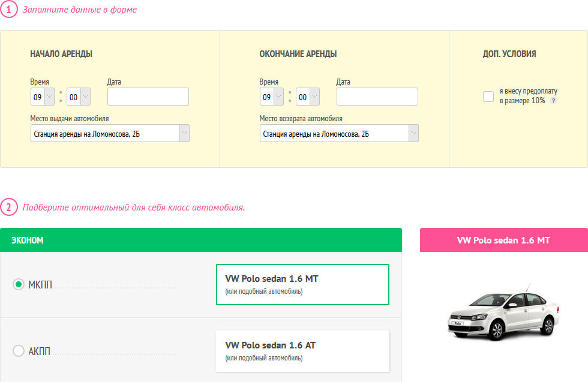Select the МКПП radio button
Image resolution: width=588 pixels, height=382 pixels.
coord(19,284)
